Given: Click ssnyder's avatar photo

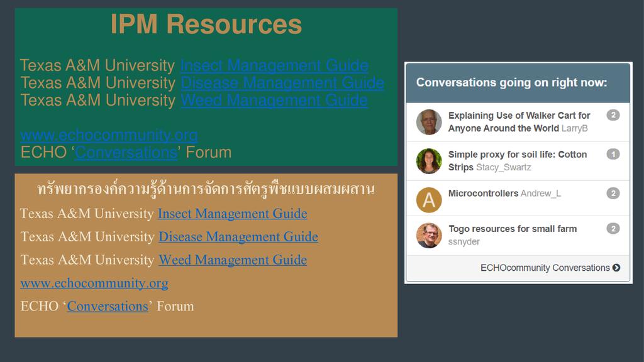Looking at the screenshot, I should (429, 236).
